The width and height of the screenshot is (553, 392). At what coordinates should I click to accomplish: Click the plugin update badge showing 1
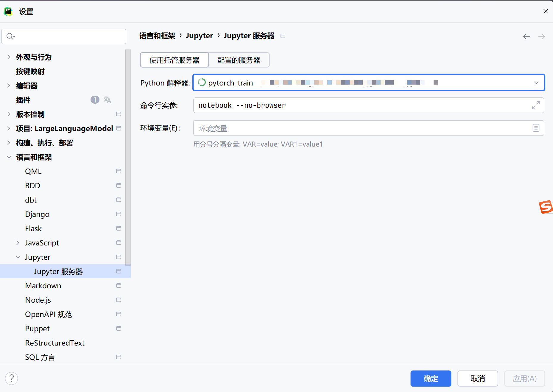pyautogui.click(x=95, y=100)
